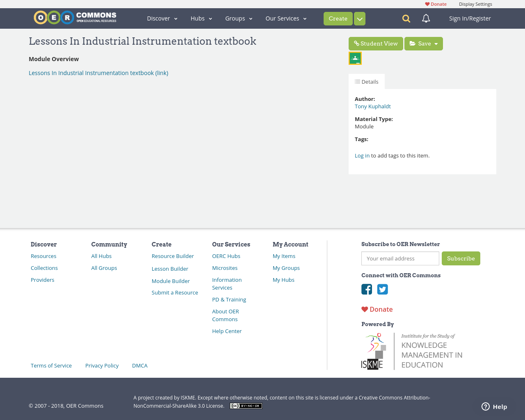525x420 pixels.
Task: Open OER Commons Facebook page
Action: pos(366,290)
